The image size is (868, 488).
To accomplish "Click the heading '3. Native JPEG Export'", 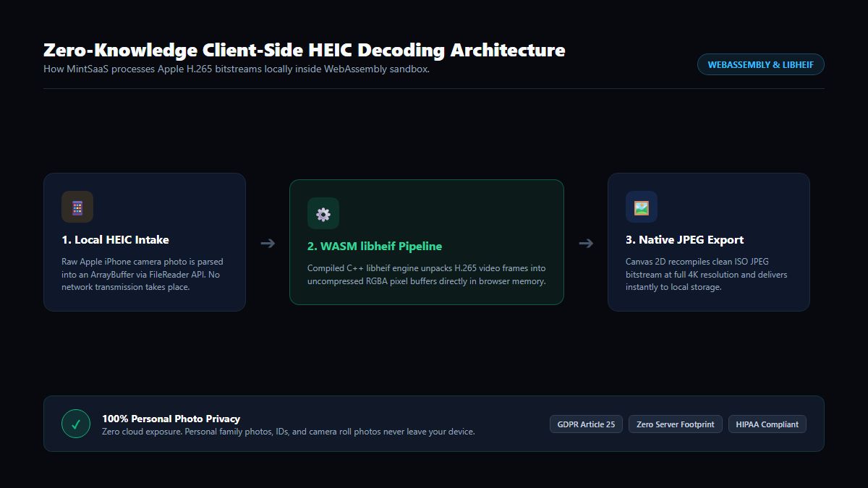I will [x=684, y=239].
